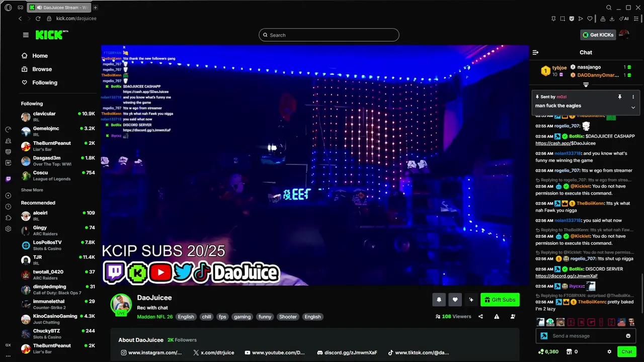Select the Shooter tag
Viewport: 644px width, 362px height.
coord(288,317)
